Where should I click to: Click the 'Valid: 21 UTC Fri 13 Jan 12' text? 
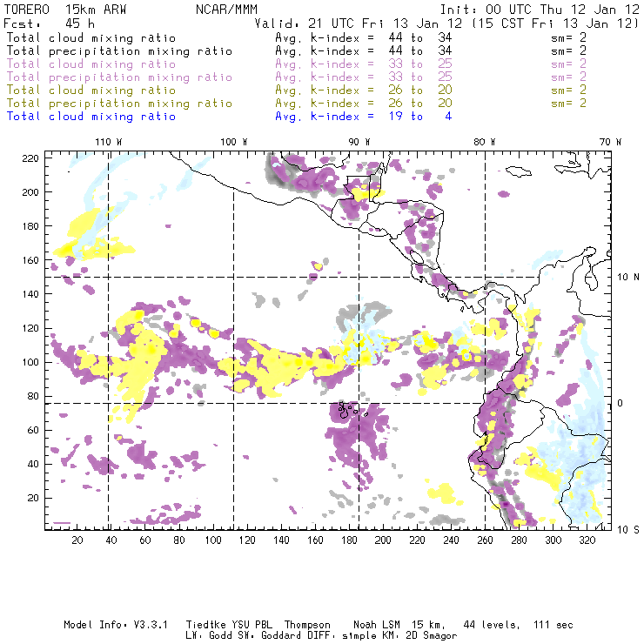pos(358,23)
